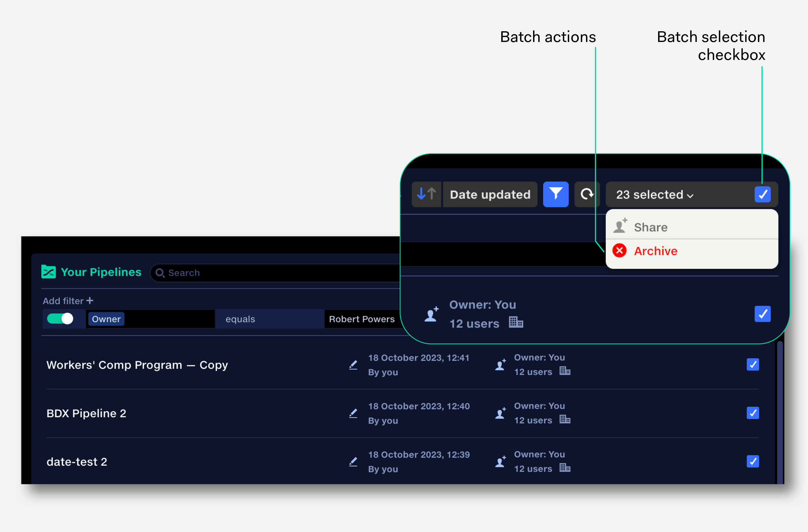Open BDX Pipeline 2 pipeline
The height and width of the screenshot is (532, 808).
pos(86,413)
